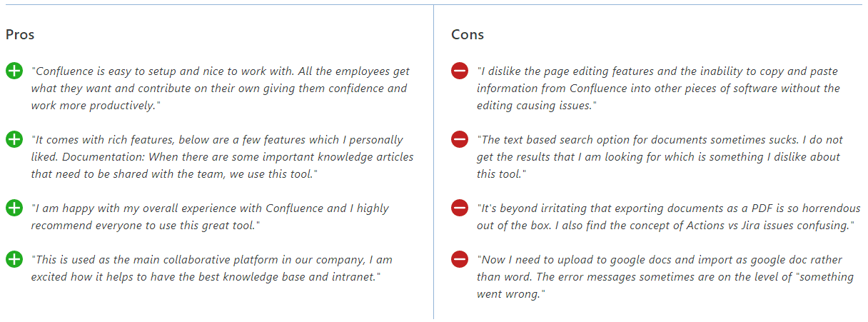Click the "upload to google docs" review text
The image size is (868, 322).
pyautogui.click(x=665, y=276)
